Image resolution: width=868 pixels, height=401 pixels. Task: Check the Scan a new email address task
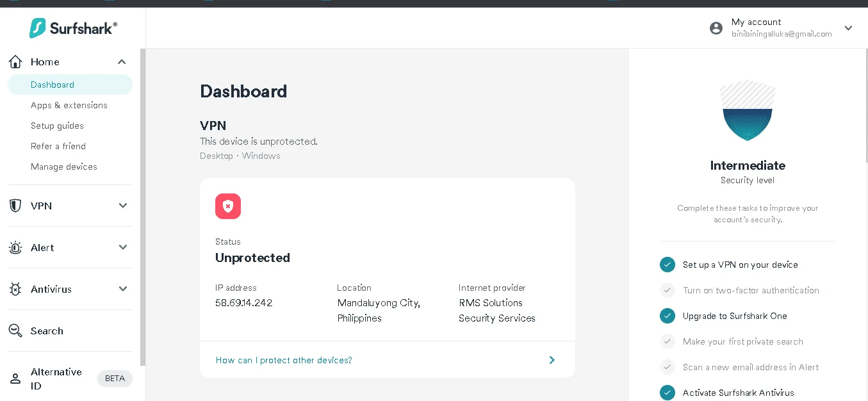[667, 367]
